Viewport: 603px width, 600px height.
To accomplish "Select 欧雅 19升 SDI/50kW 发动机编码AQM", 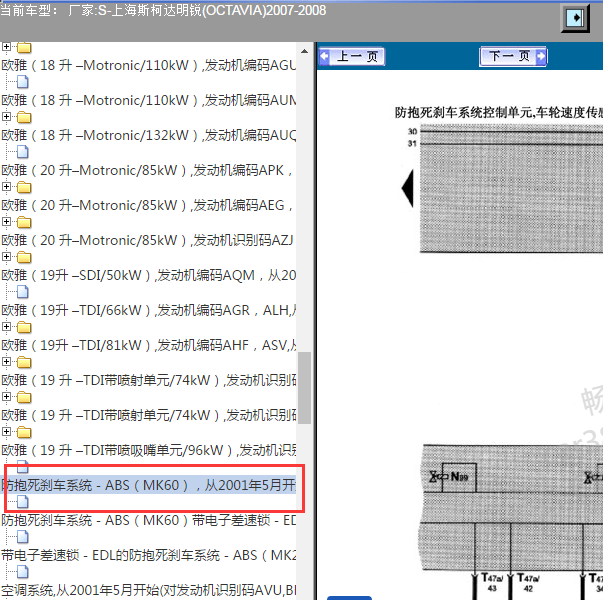I will coord(148,275).
